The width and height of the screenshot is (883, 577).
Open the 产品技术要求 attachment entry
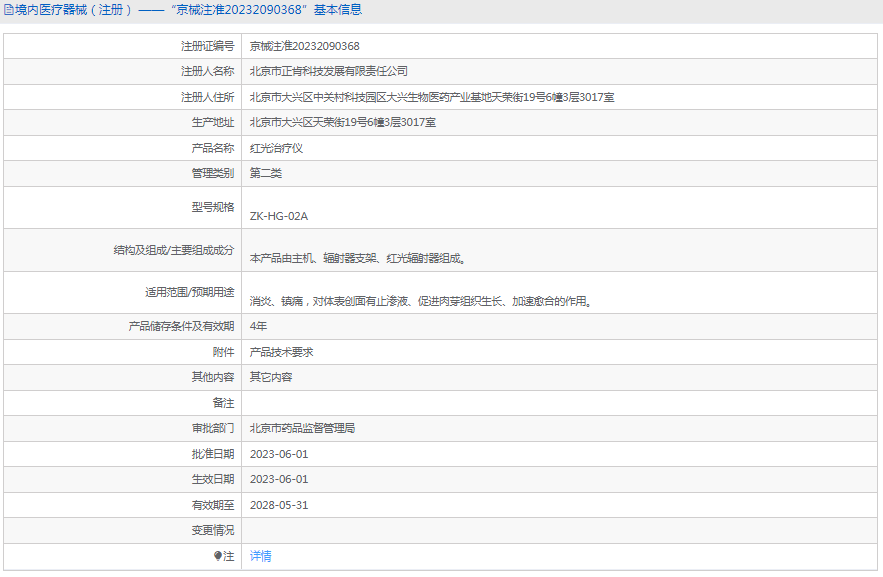click(282, 352)
